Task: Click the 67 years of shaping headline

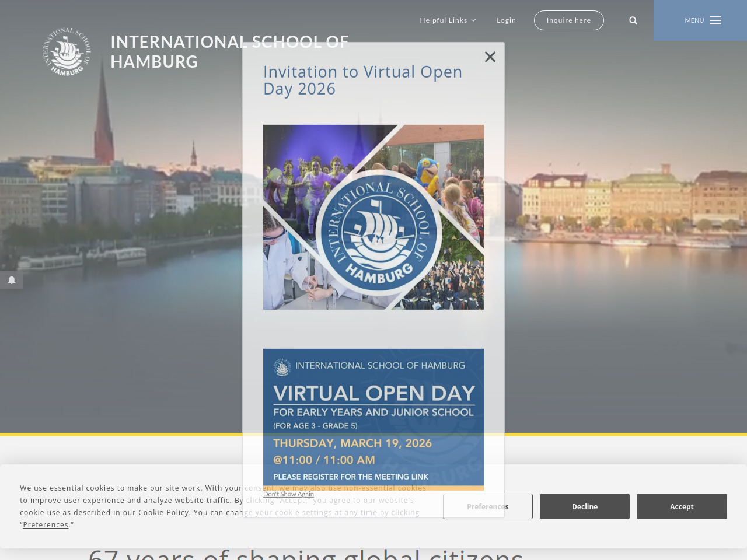Action: click(x=305, y=554)
